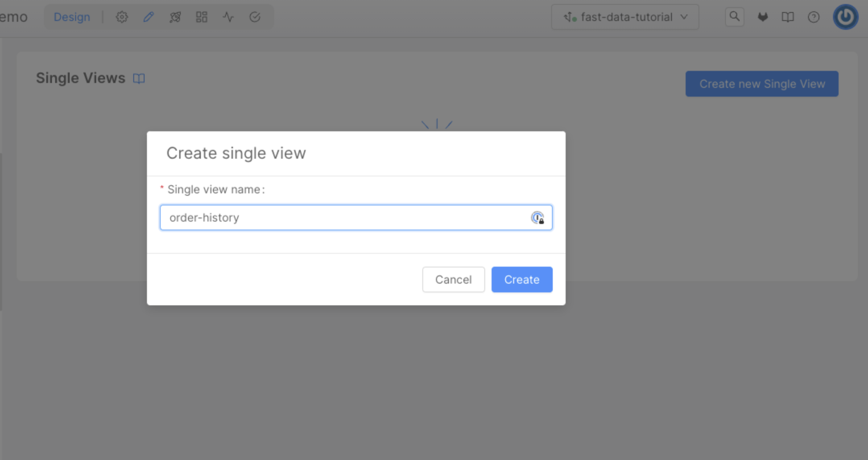Open the help question mark icon
Screen dimensions: 868x460
[814, 17]
